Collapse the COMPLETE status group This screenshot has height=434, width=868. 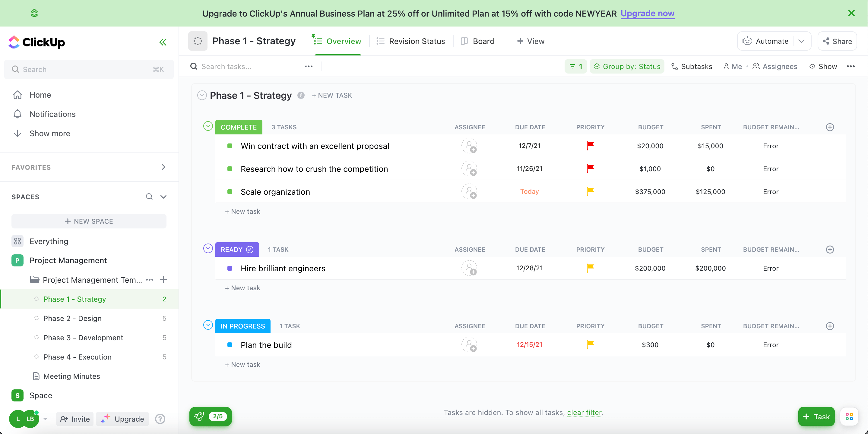[x=208, y=126]
